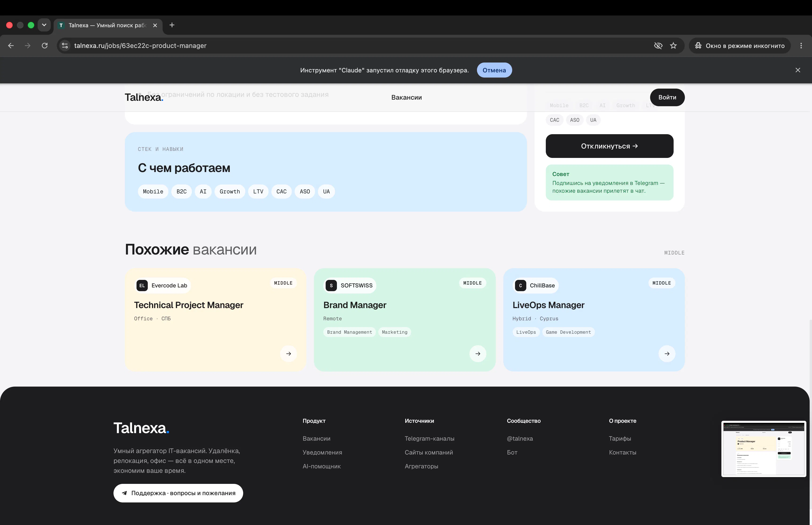This screenshot has width=812, height=525.
Task: Open a new browser tab
Action: [172, 25]
